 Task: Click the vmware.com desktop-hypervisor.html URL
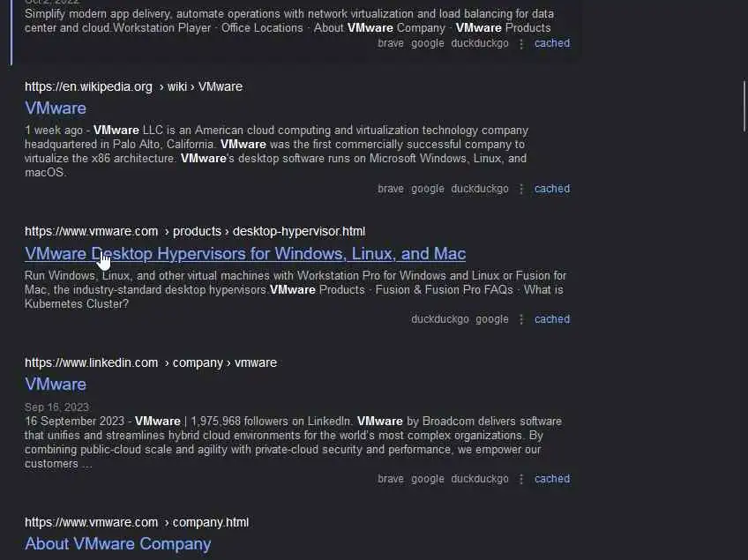coord(195,232)
